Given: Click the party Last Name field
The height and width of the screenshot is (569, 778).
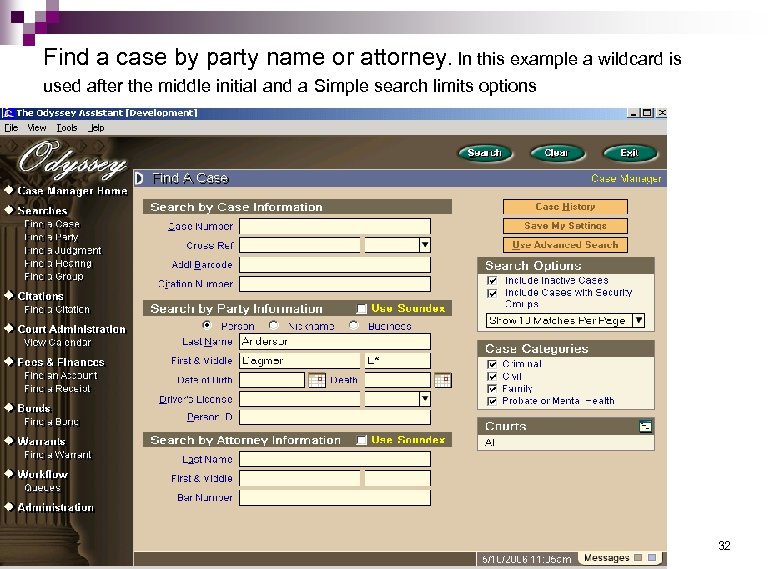Looking at the screenshot, I should coord(335,341).
